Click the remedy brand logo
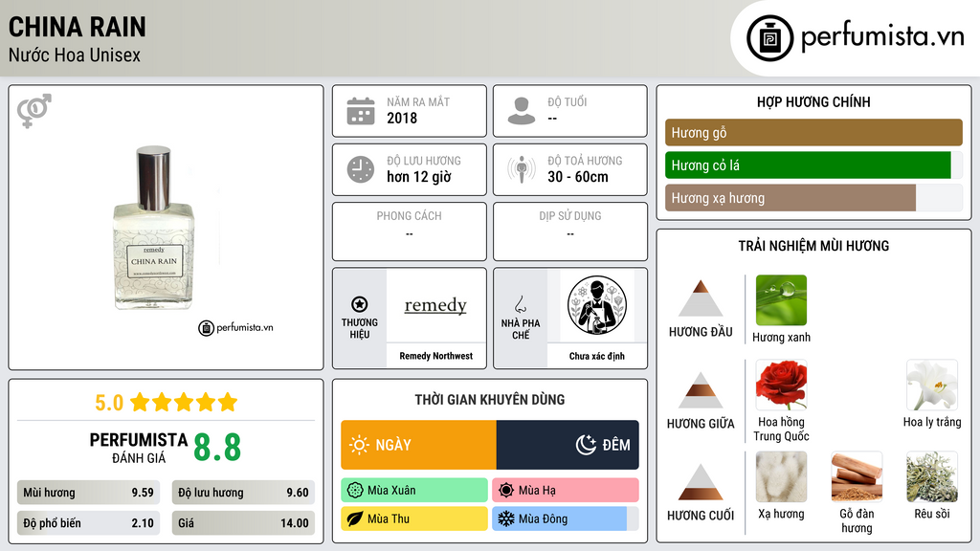 (x=435, y=305)
